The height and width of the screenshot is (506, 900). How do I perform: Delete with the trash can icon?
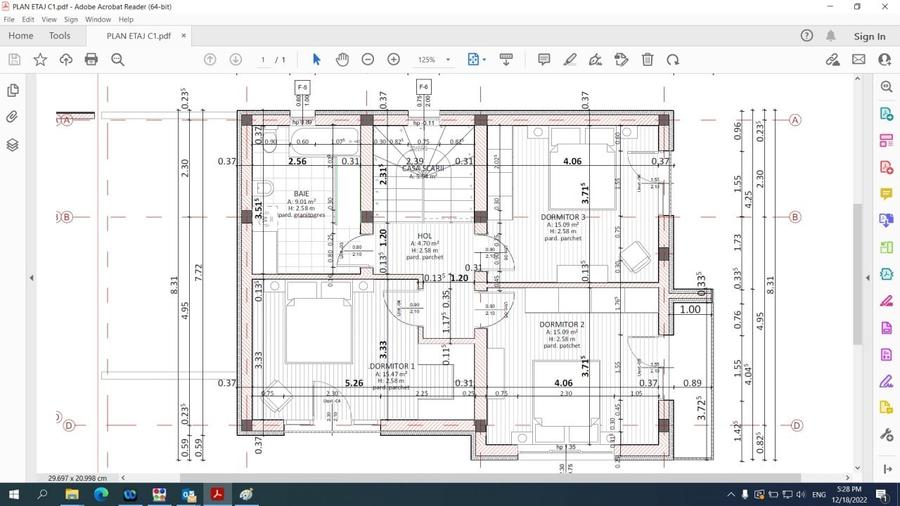[647, 60]
